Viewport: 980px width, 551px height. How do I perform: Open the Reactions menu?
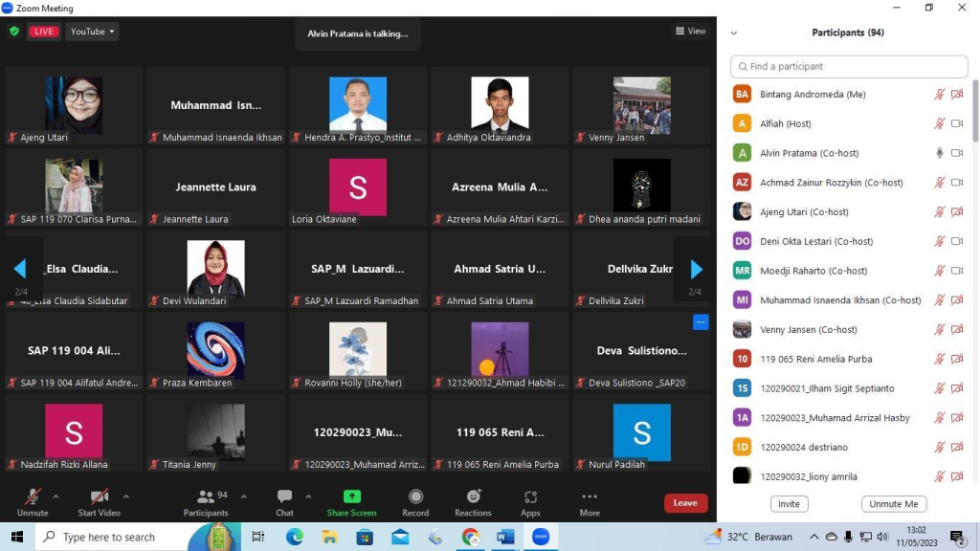tap(473, 502)
